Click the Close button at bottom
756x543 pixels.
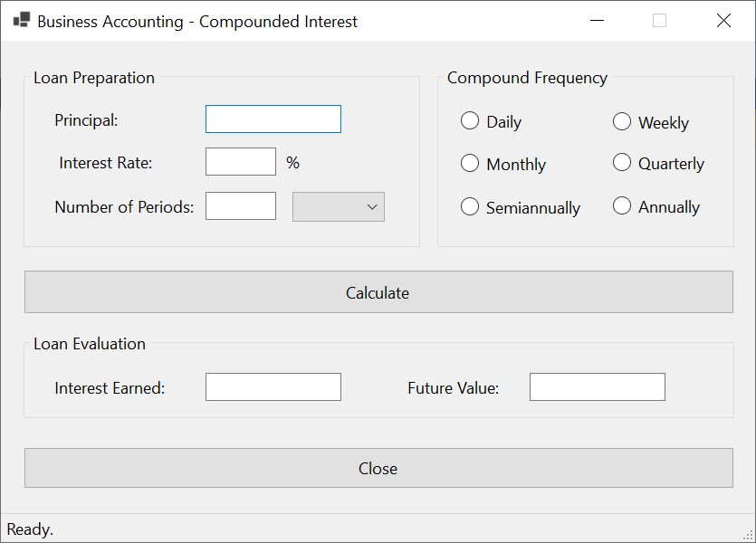point(378,468)
